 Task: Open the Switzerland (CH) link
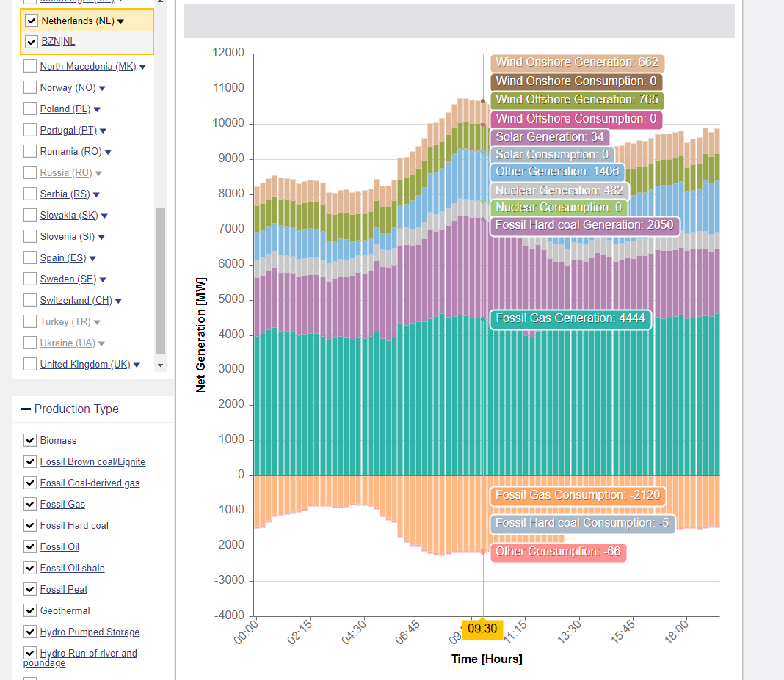[x=76, y=300]
